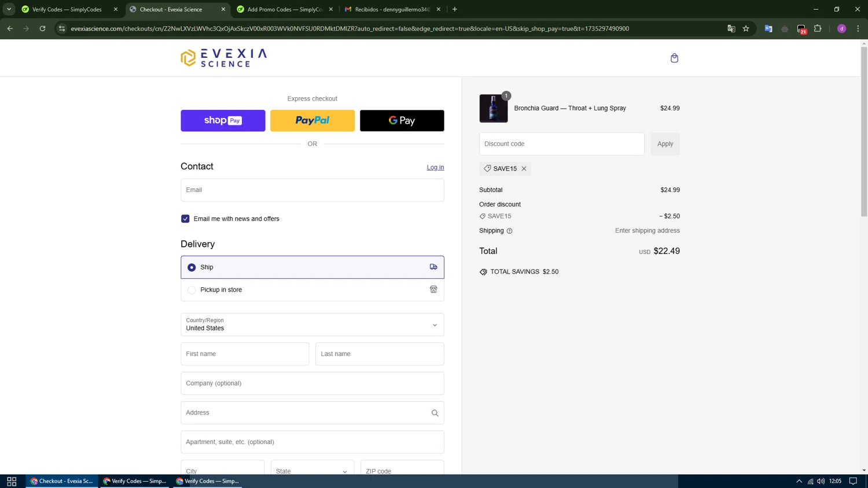Click the Company (optional) field
868x488 pixels.
click(312, 383)
